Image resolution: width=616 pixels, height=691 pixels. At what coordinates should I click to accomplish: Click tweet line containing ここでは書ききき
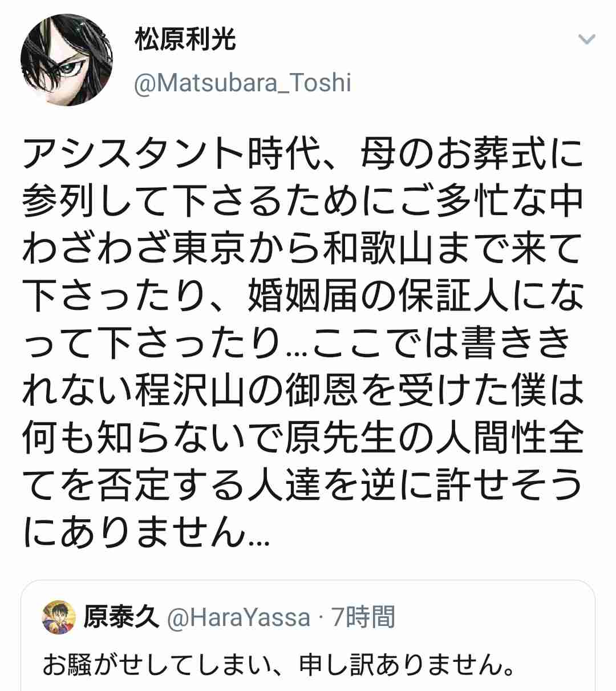(297, 346)
